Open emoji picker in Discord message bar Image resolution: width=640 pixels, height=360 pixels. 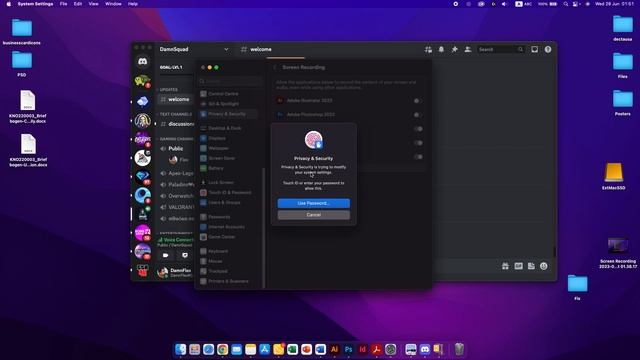tap(544, 266)
